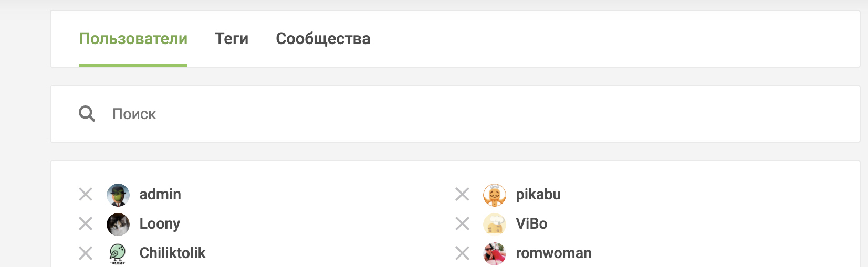
Task: Delete Chiliktolik from the list
Action: click(86, 253)
